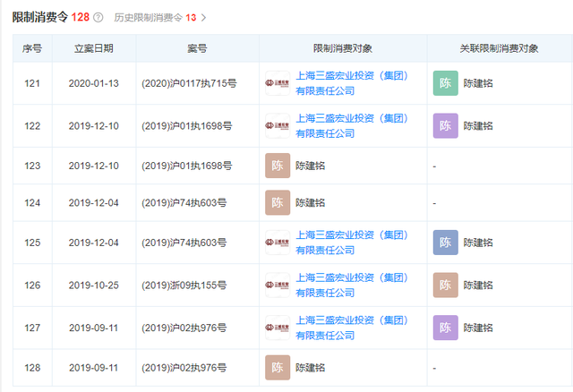
Task: Click company logo in row 126
Action: pos(278,285)
